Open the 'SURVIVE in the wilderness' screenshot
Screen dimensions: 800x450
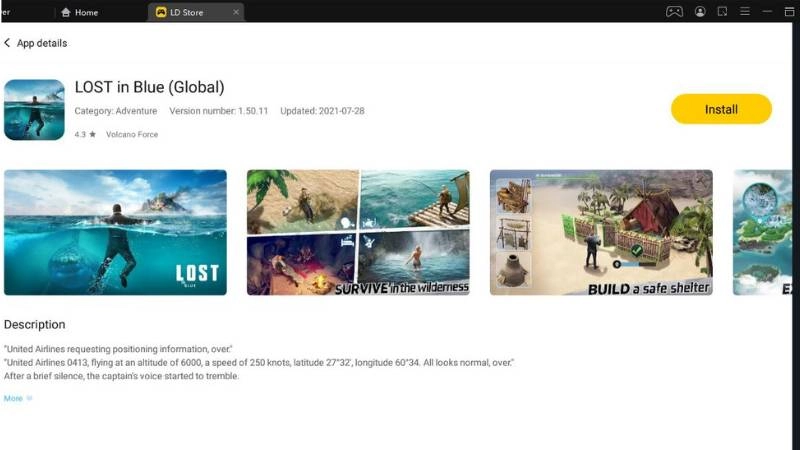pos(358,232)
